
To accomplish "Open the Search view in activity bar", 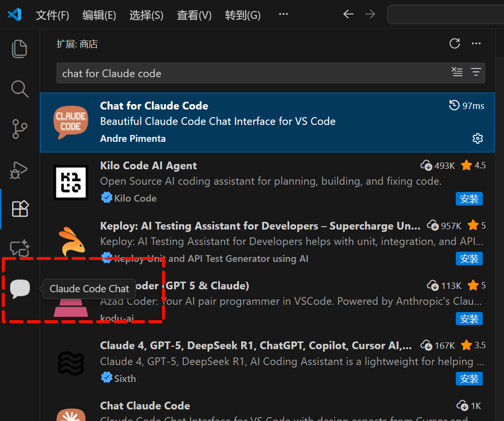I will 20,89.
